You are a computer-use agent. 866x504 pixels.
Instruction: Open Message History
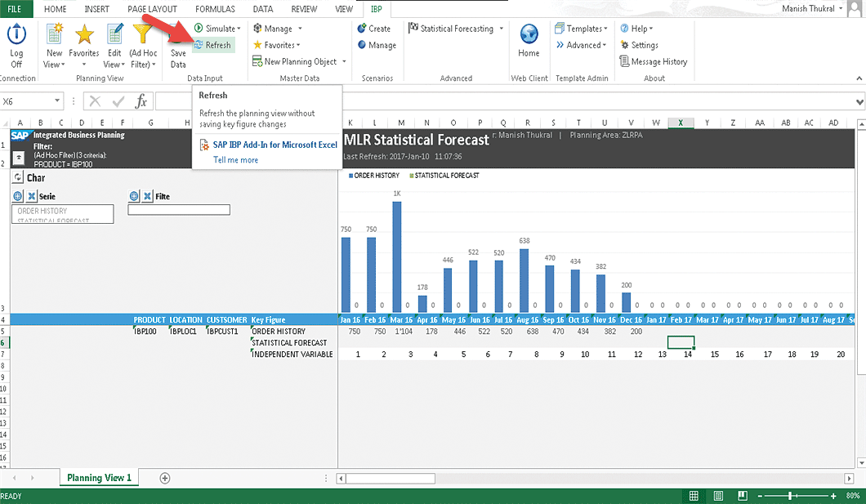654,62
